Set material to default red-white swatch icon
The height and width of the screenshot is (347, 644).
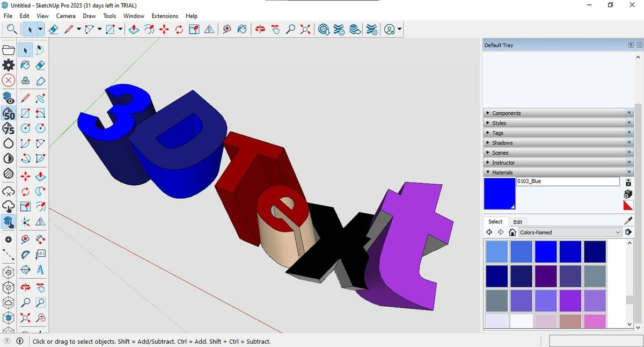tap(628, 206)
